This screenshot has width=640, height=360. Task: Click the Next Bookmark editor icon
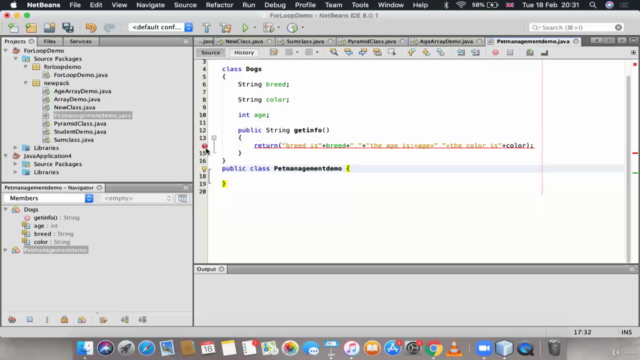pyautogui.click(x=426, y=52)
